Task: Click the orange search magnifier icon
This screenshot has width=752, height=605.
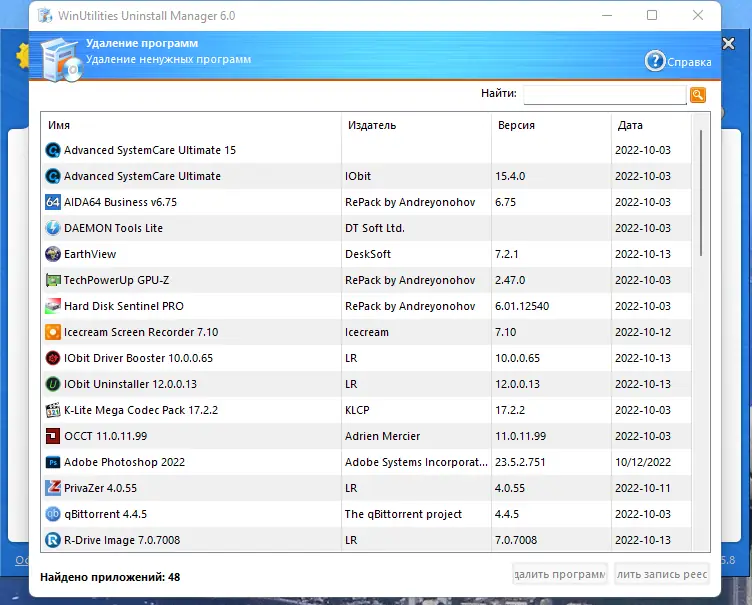Action: (x=698, y=95)
